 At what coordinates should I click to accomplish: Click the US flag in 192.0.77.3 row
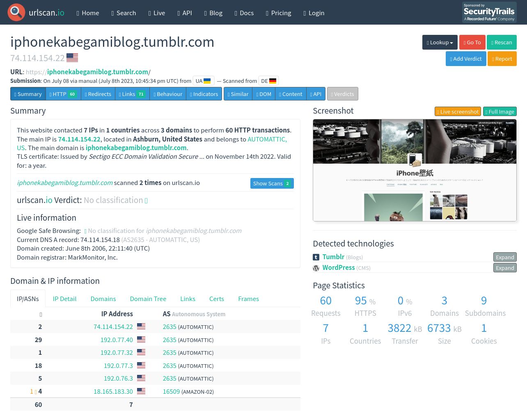pyautogui.click(x=141, y=365)
